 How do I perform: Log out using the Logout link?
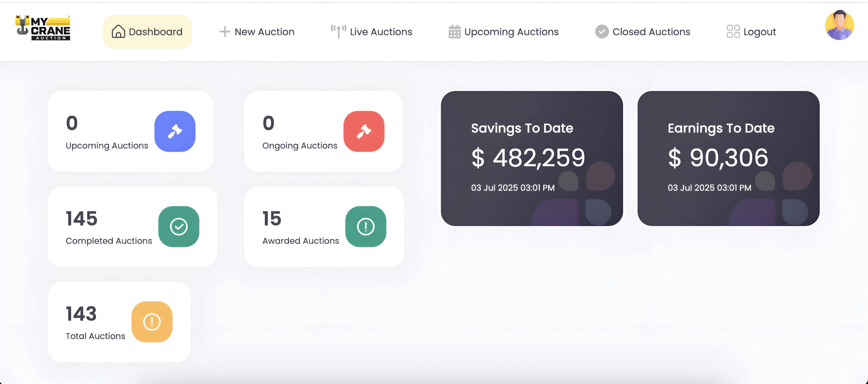tap(759, 32)
